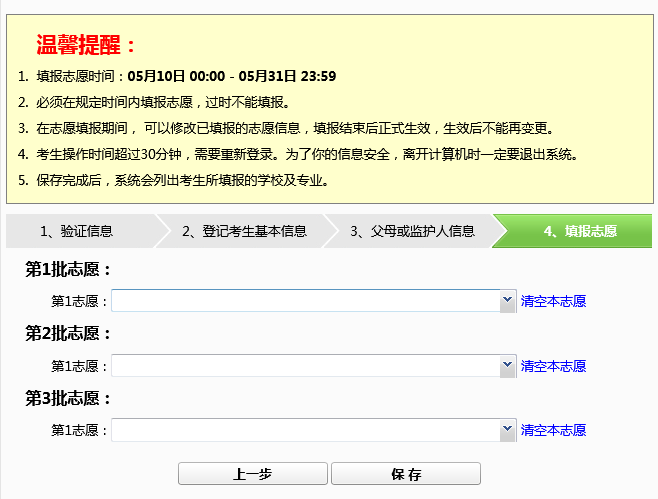Clear the first batch choice via 清空本志愿
Image resolution: width=658 pixels, height=499 pixels.
point(553,301)
